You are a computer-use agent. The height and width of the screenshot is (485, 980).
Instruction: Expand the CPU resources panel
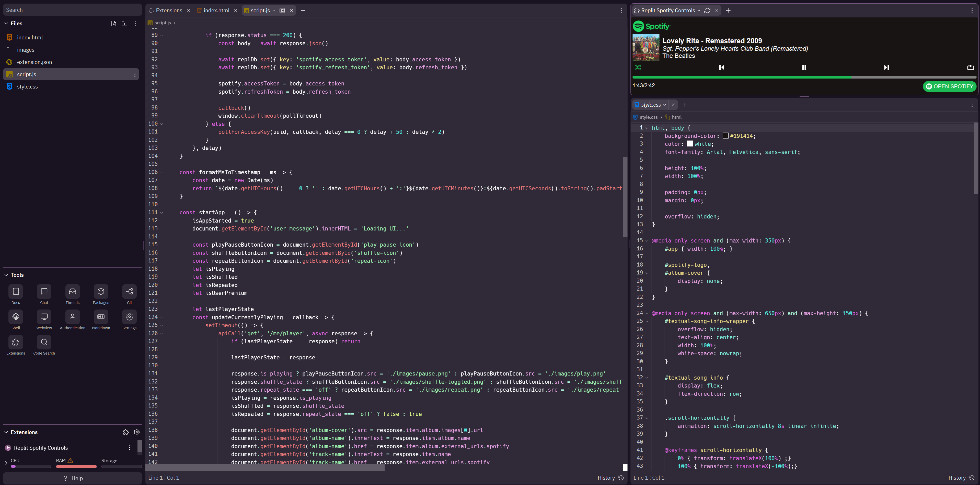pyautogui.click(x=6, y=463)
